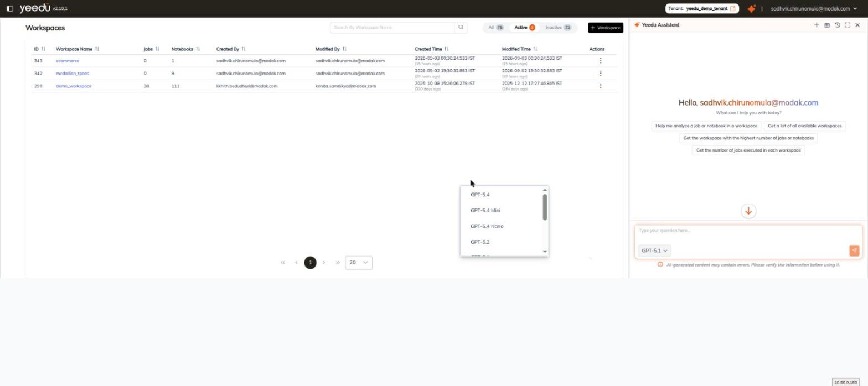
Task: Open the v2.10.1 version link
Action: 60,9
